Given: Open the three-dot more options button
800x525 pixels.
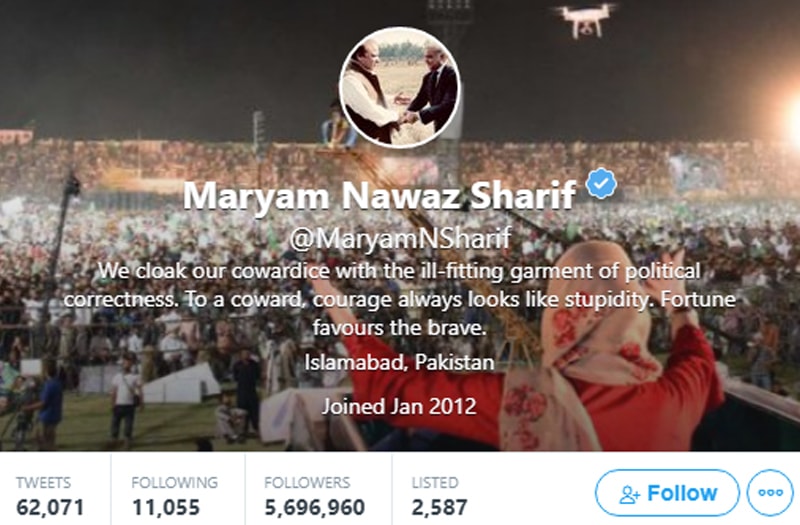Looking at the screenshot, I should 770,493.
